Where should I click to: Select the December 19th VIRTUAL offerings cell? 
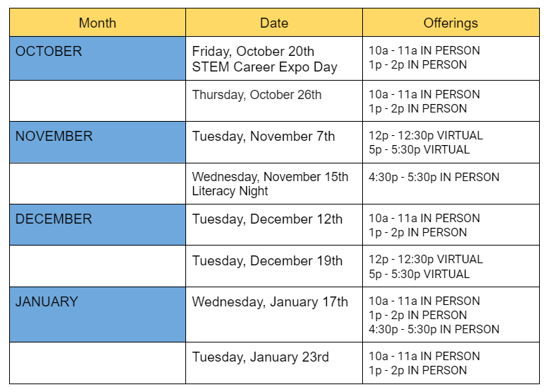[451, 266]
